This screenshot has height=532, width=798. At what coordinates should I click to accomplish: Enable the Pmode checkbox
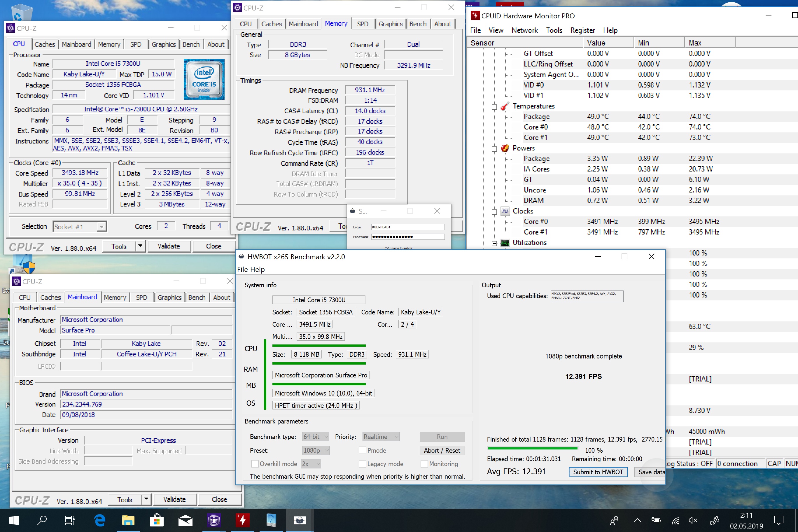[x=362, y=451]
